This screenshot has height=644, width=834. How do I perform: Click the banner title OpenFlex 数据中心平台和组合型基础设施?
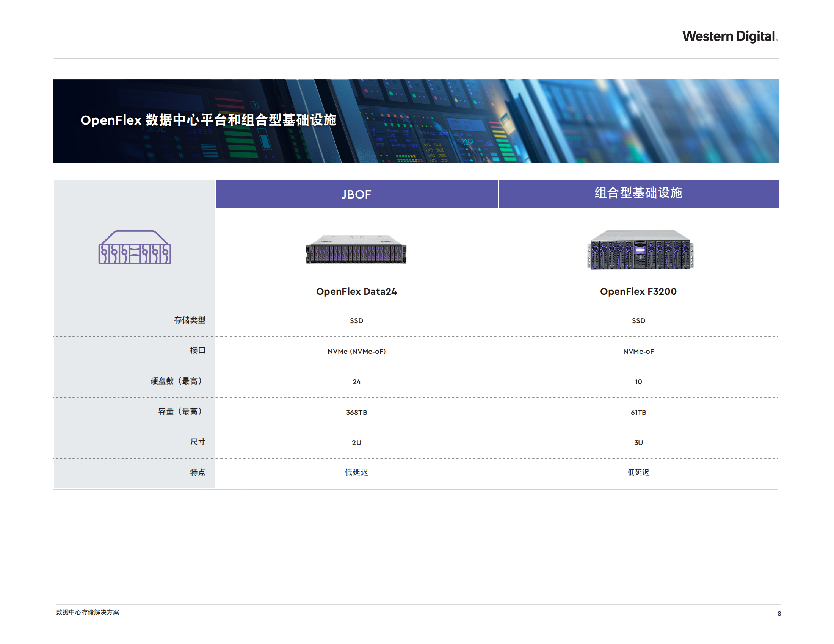coord(208,120)
